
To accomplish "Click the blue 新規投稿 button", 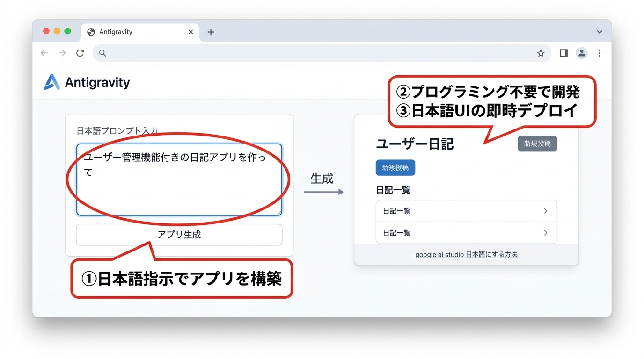I will pyautogui.click(x=395, y=167).
